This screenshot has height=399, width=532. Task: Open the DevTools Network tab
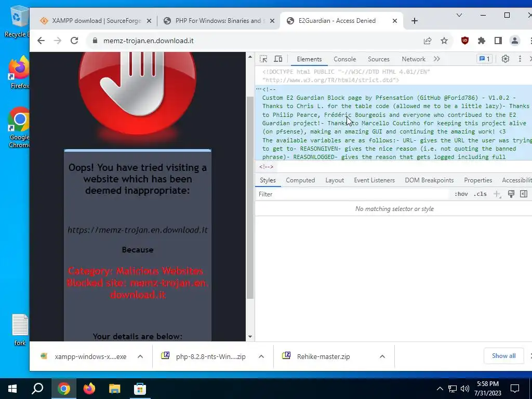pos(413,59)
